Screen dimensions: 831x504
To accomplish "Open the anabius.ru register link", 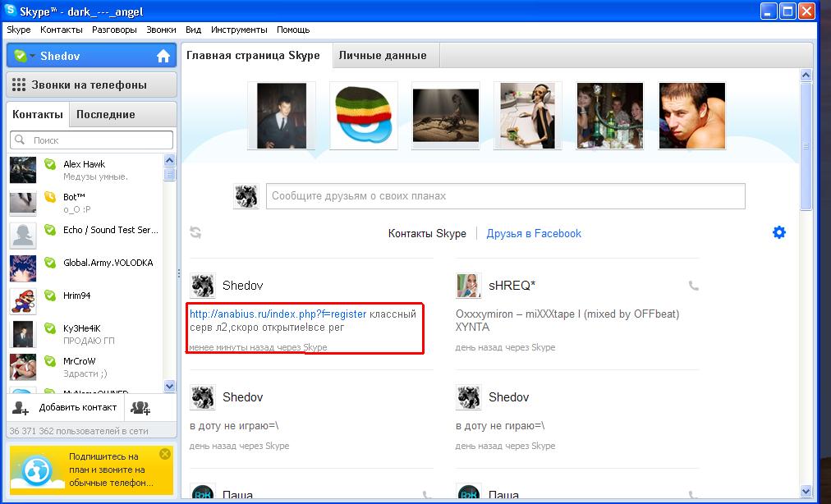I will (x=278, y=314).
